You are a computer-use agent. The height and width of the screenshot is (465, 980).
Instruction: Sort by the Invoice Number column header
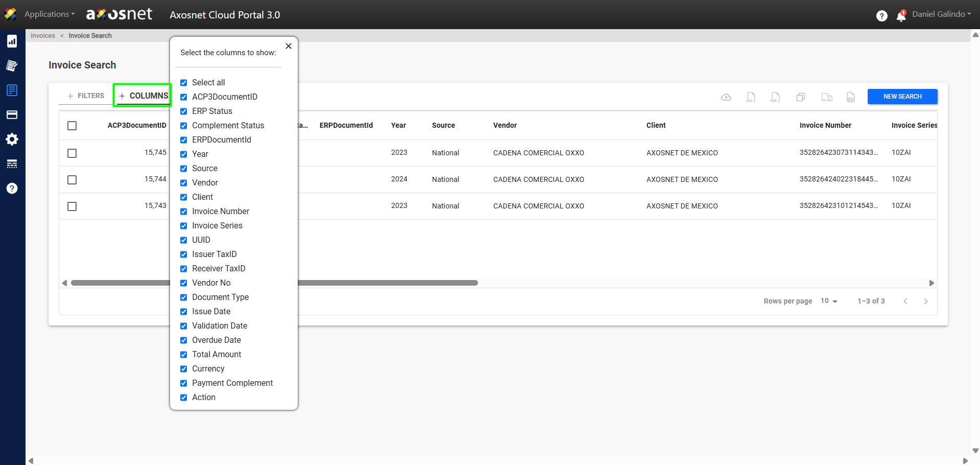pyautogui.click(x=825, y=125)
